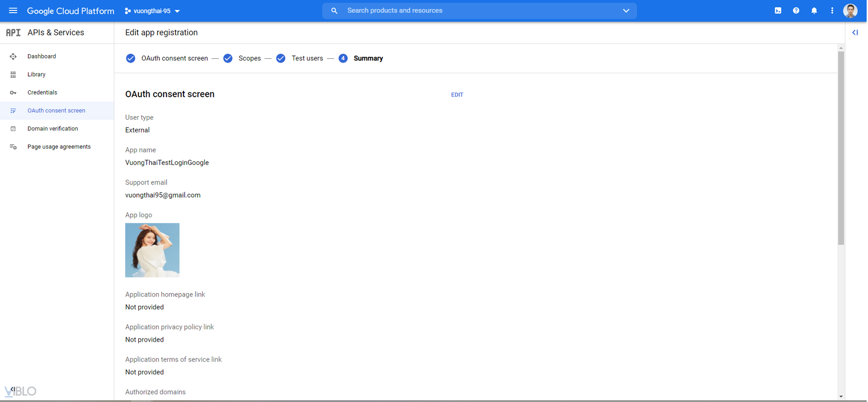Click the OAuth consent screen step checkmark
The height and width of the screenshot is (402, 868).
click(x=130, y=58)
